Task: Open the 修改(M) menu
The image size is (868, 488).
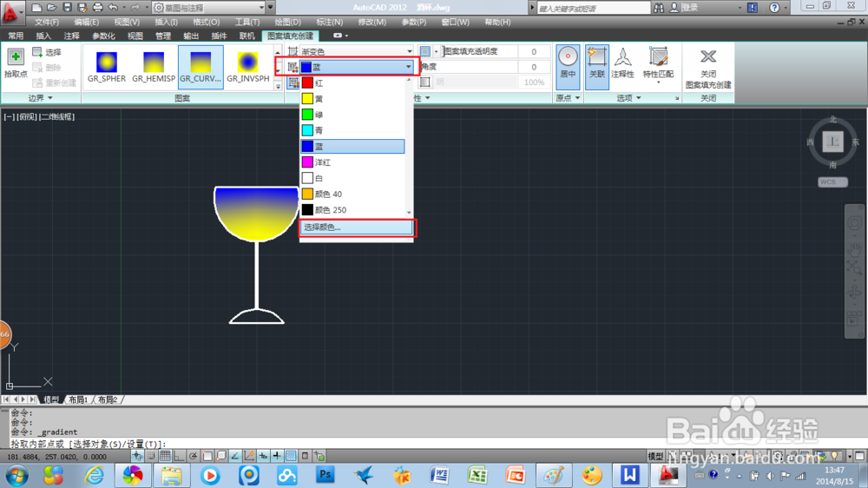Action: (x=372, y=23)
